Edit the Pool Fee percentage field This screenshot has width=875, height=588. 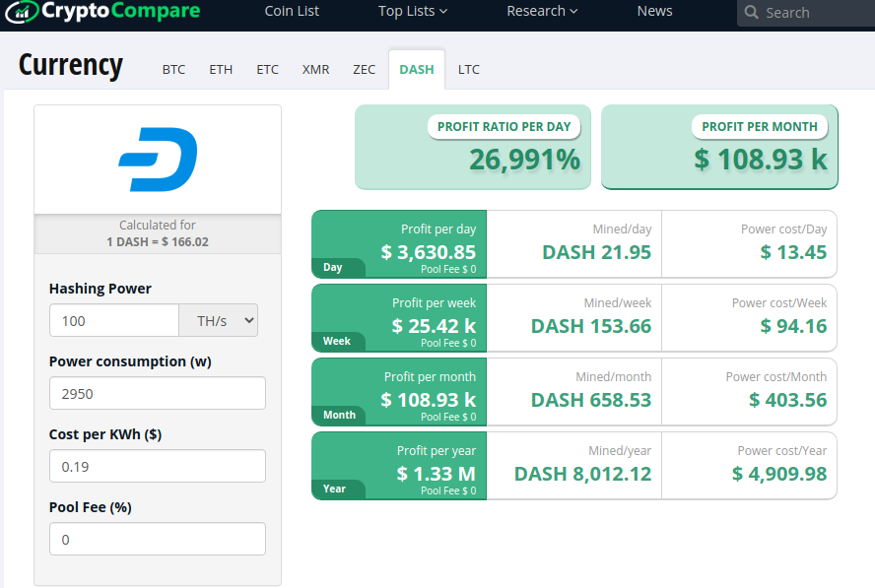click(x=158, y=539)
